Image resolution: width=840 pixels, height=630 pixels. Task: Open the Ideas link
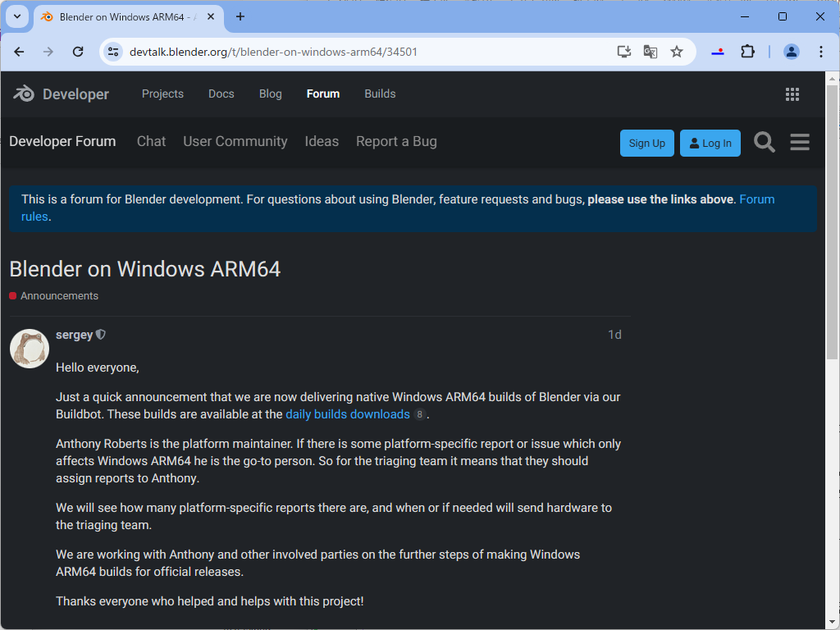[x=322, y=141]
